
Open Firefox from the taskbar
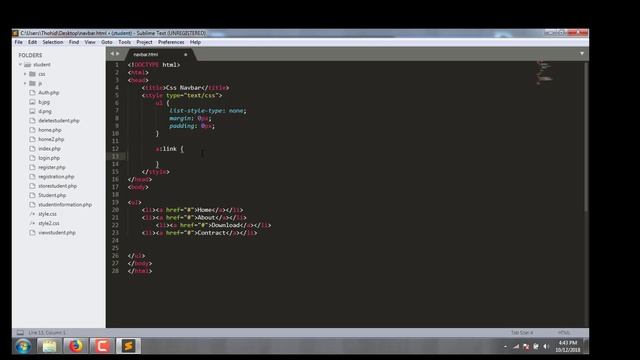[76, 346]
